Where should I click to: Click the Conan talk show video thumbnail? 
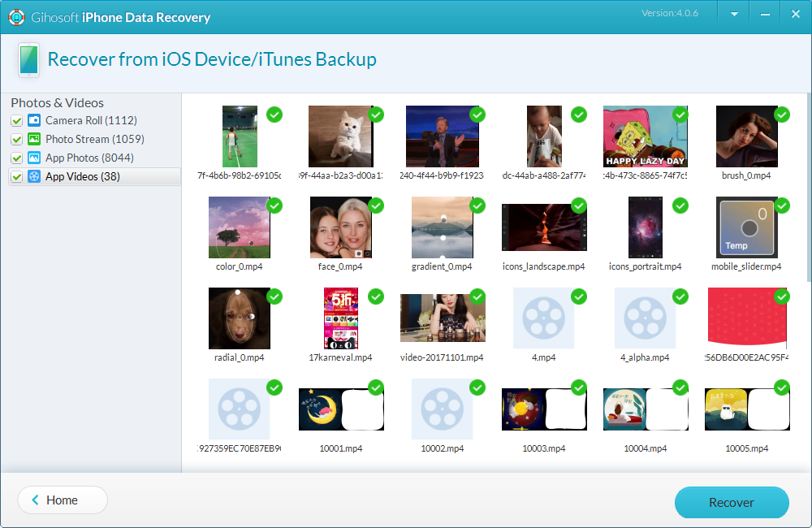pos(443,136)
